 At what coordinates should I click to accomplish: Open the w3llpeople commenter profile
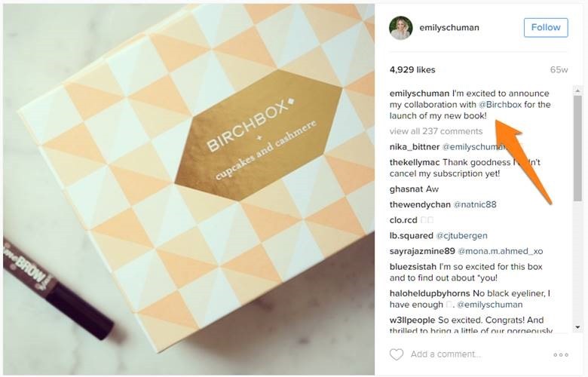[x=412, y=320]
